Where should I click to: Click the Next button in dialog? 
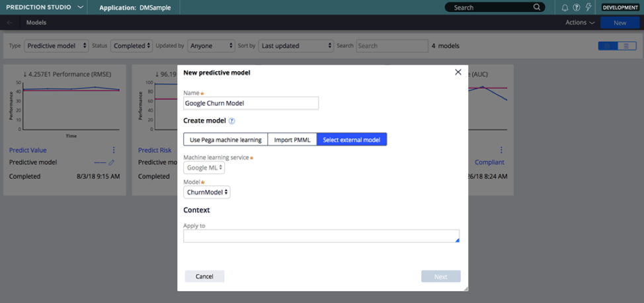pos(440,277)
